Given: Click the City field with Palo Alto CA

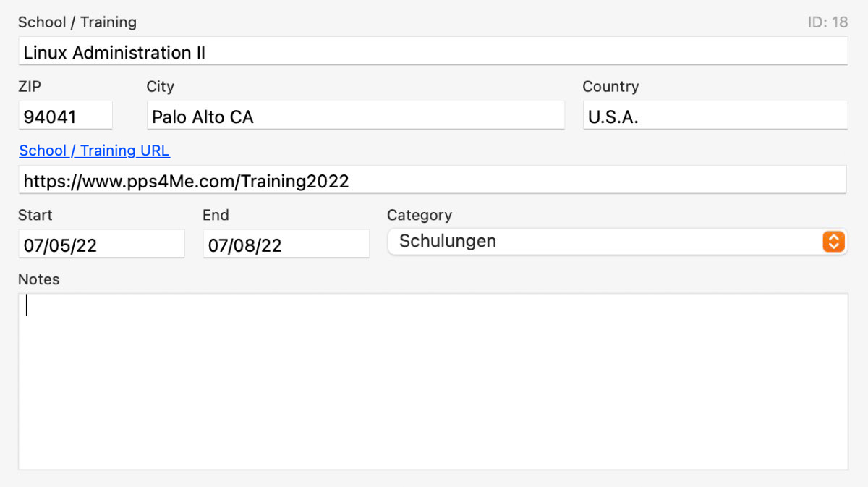Looking at the screenshot, I should (x=355, y=117).
